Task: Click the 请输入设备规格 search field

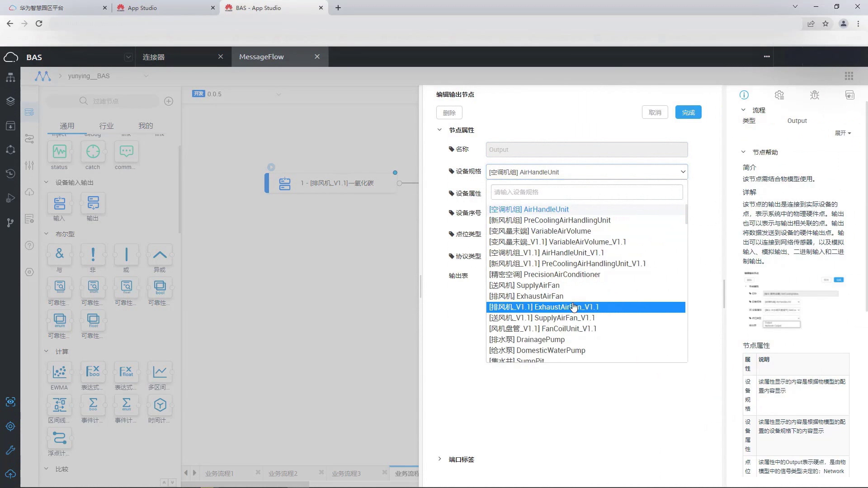Action: click(587, 192)
